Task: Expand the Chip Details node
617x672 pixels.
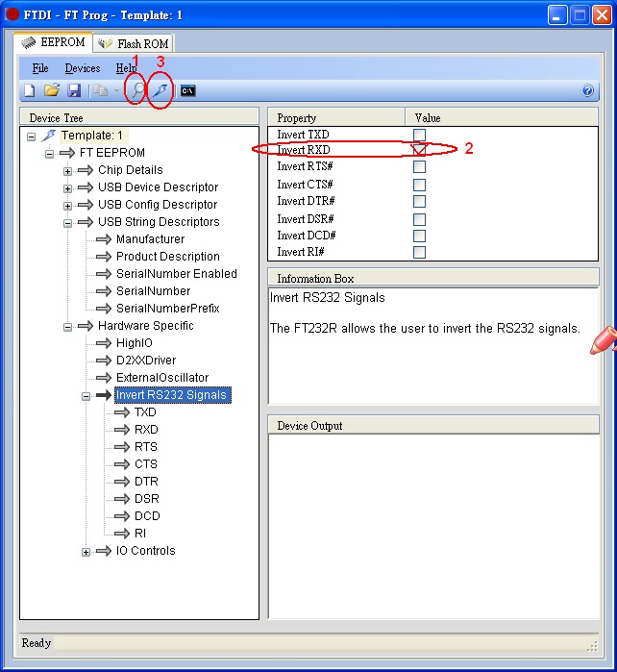Action: coord(67,171)
